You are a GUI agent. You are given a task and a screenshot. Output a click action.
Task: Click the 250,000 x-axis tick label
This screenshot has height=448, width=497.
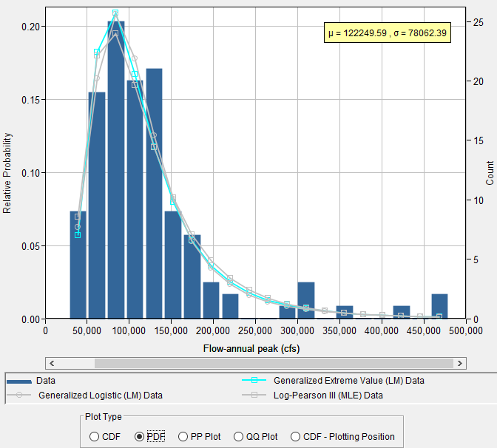(255, 330)
